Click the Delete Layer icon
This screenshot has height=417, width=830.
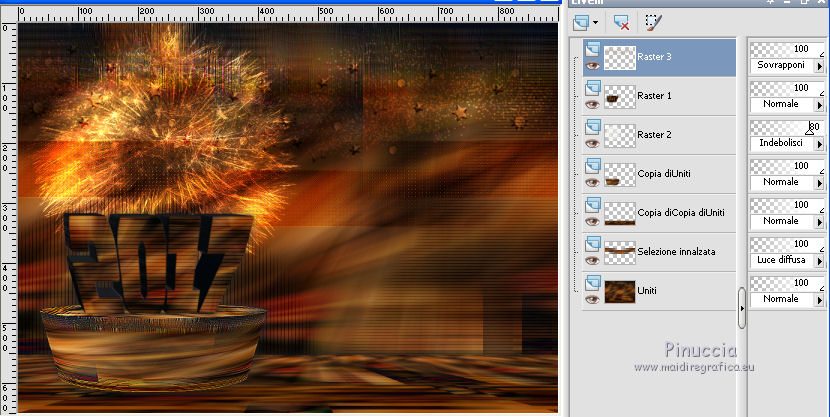click(621, 22)
